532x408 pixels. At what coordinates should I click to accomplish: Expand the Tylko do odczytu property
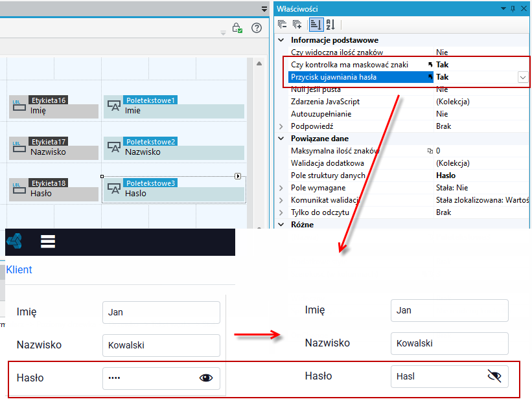coord(281,212)
